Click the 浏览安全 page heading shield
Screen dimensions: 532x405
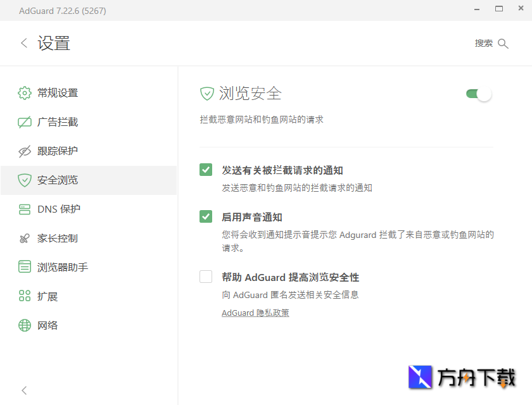[206, 93]
